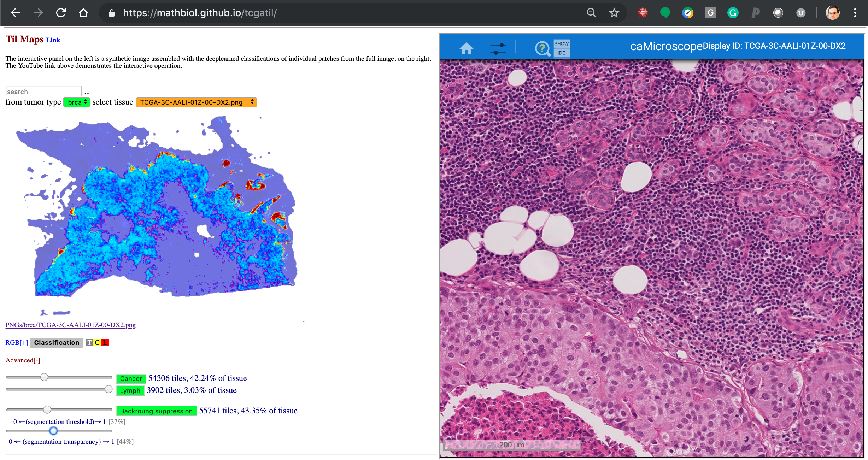Collapse the Advanced[-] section
Screen dimensions: 868x460
click(23, 360)
